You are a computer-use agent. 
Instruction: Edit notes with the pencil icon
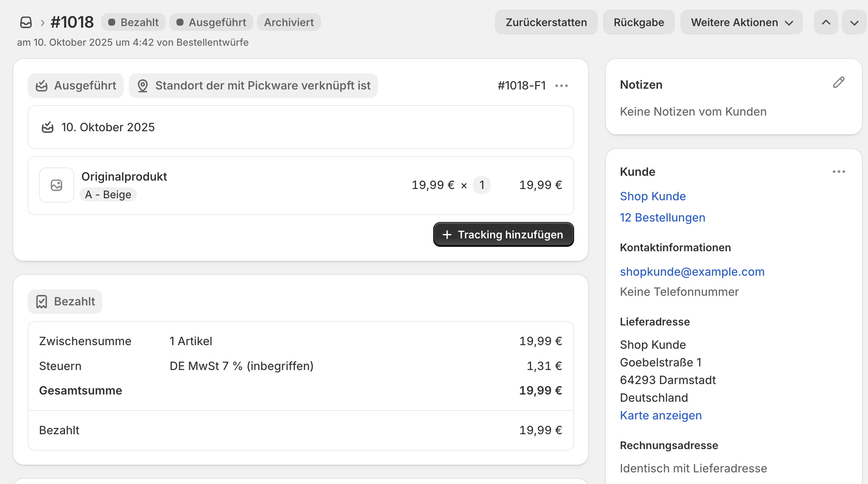pyautogui.click(x=838, y=83)
